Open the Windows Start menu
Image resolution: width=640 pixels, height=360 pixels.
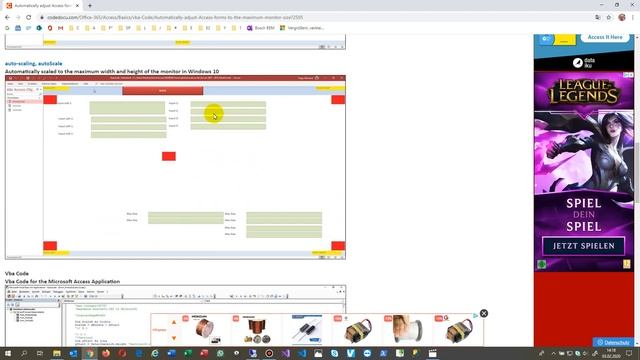pyautogui.click(x=7, y=353)
